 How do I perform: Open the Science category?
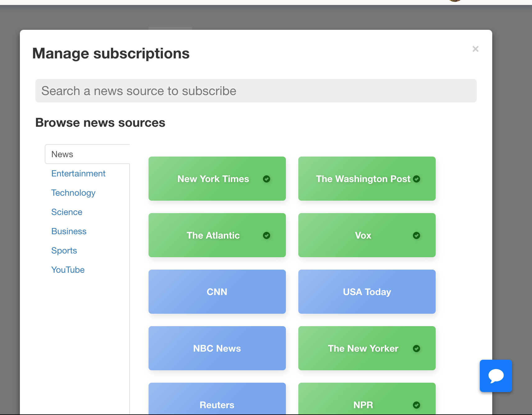pos(67,212)
